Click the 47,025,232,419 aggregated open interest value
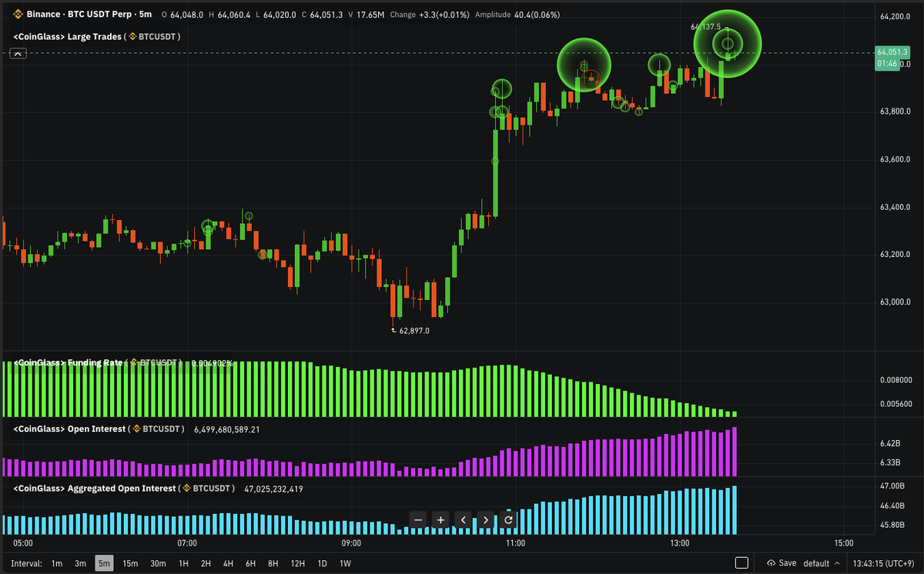Screen dimensions: 924x574 point(273,489)
